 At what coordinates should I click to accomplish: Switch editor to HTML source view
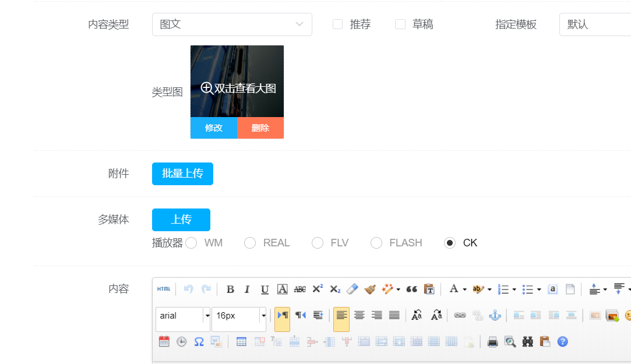[164, 289]
